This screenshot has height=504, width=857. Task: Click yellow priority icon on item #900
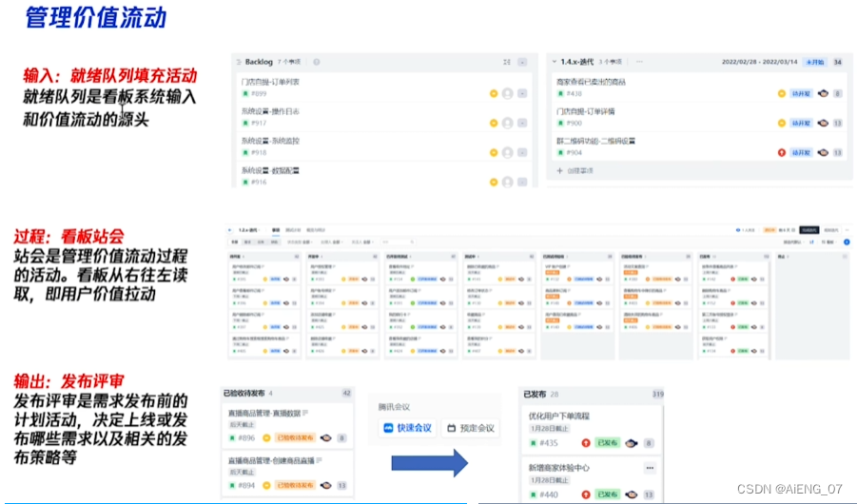(x=782, y=123)
